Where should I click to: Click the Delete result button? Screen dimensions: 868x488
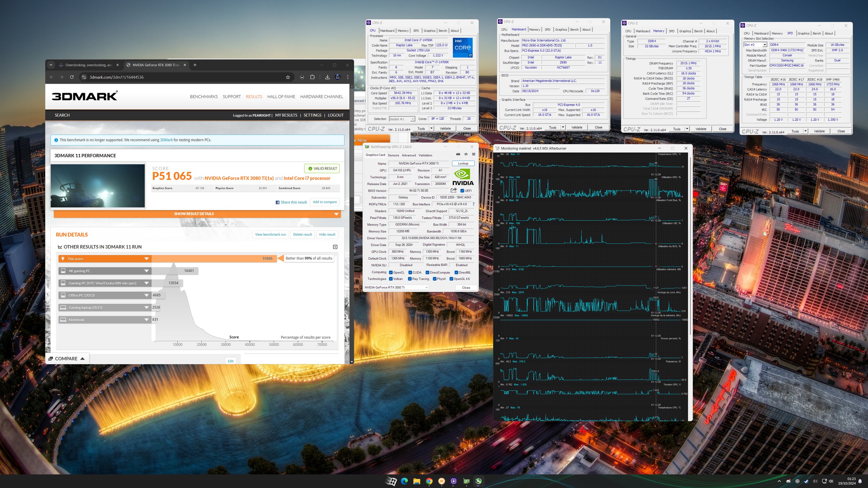[x=302, y=235]
